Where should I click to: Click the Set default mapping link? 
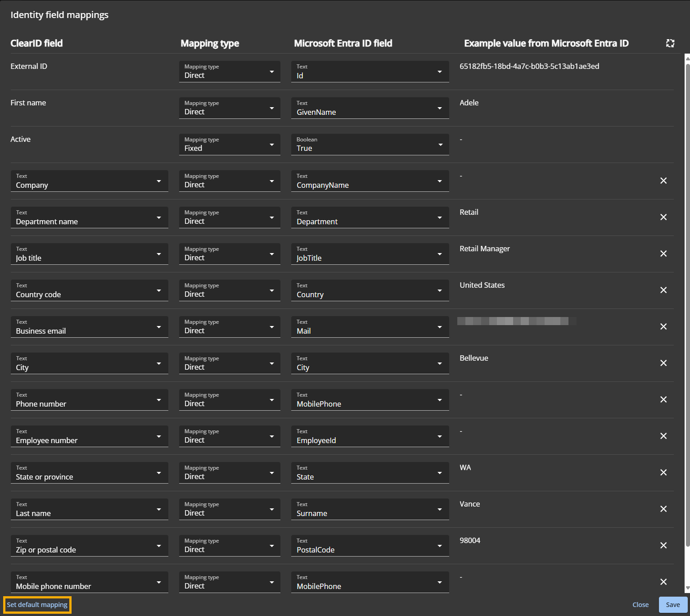tap(37, 605)
